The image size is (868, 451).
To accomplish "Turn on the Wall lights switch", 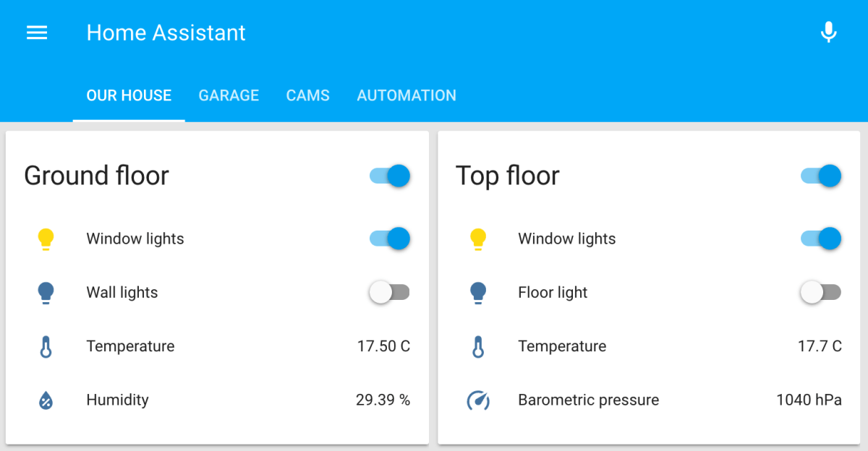I will 390,292.
